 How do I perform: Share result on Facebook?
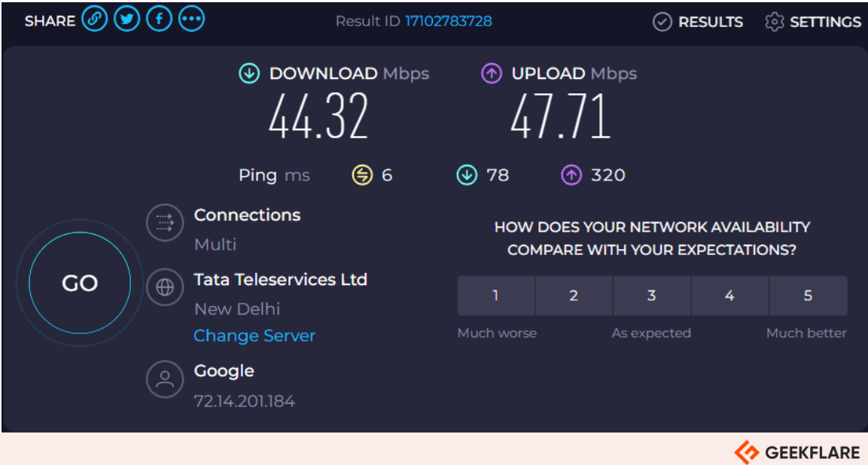point(159,19)
